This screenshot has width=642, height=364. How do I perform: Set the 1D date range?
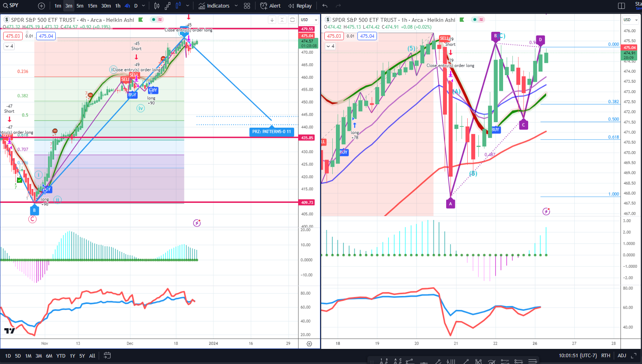coord(8,356)
